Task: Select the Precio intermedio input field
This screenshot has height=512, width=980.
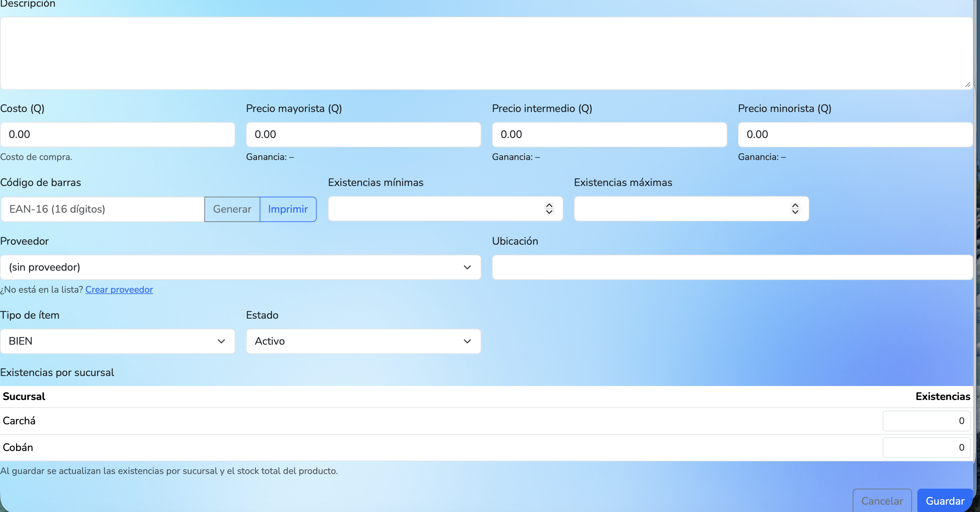Action: pos(609,135)
